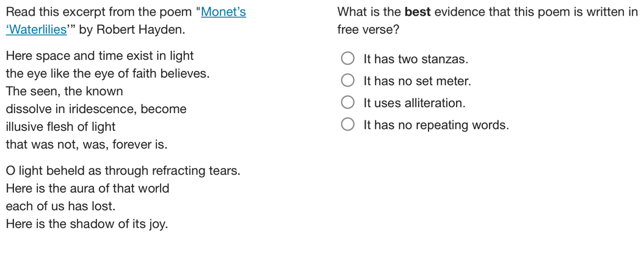
Task: Click the poem line 'Here space and time exist in light'
Action: [x=99, y=56]
